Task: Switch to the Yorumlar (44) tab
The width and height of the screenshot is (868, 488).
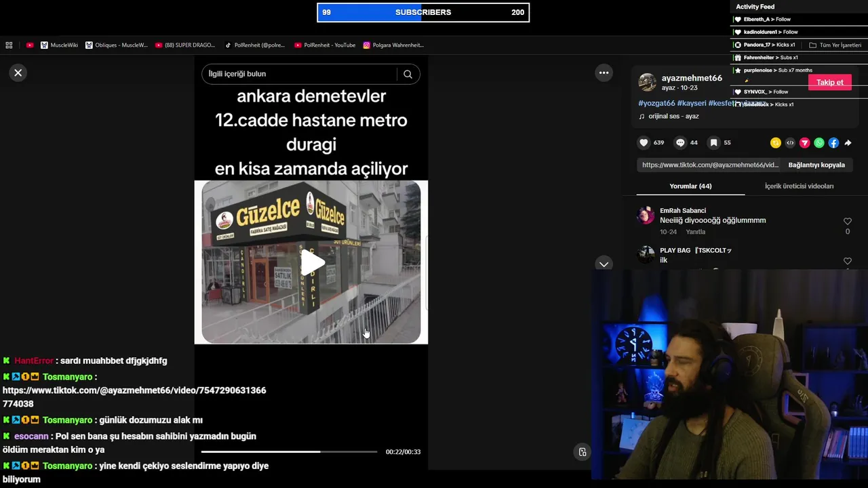Action: pyautogui.click(x=690, y=186)
